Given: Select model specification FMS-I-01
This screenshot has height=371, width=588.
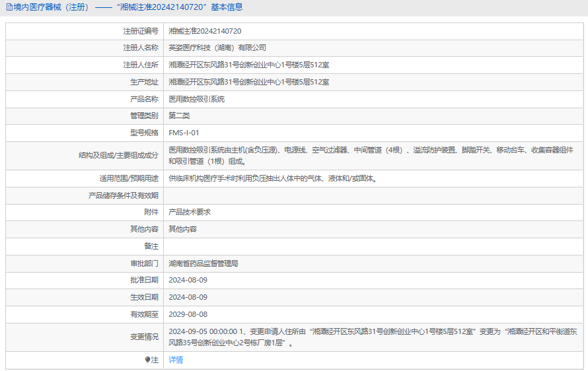Looking at the screenshot, I should coord(184,133).
